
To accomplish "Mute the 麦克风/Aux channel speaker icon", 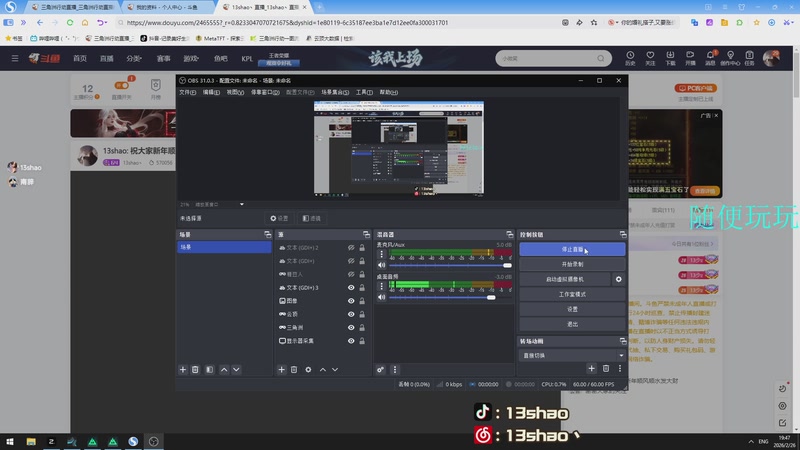I will 382,265.
